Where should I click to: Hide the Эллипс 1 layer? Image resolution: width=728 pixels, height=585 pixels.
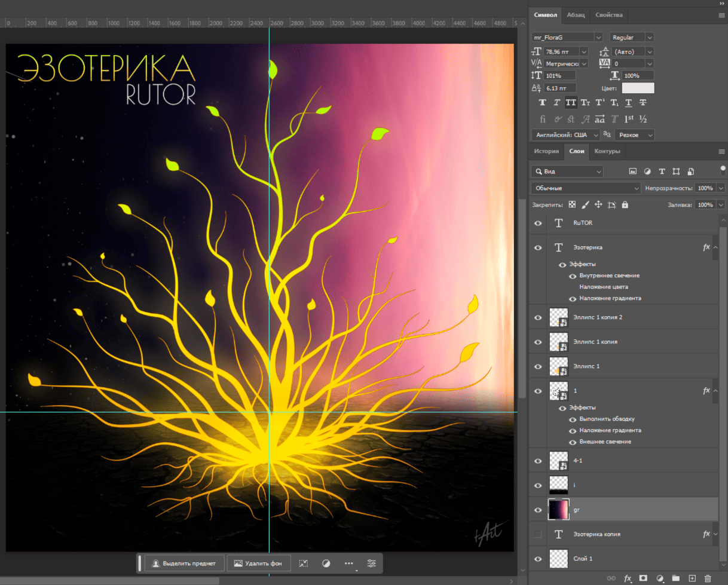[x=538, y=366]
